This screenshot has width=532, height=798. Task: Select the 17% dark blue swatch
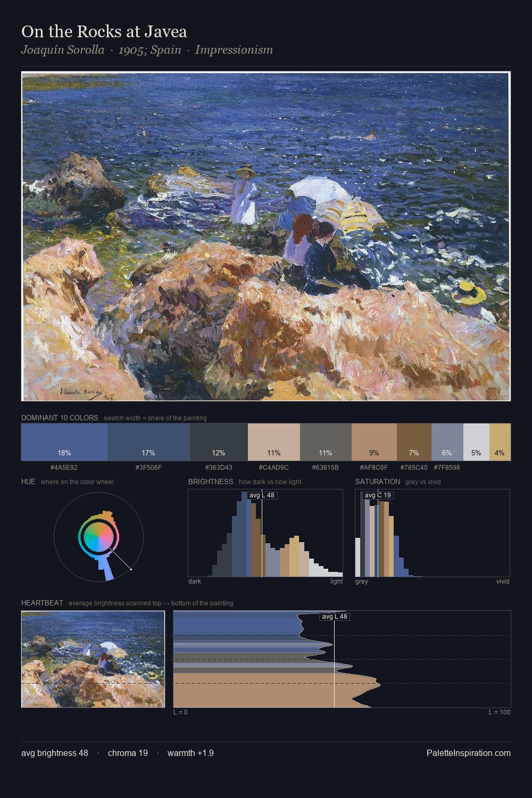point(148,442)
